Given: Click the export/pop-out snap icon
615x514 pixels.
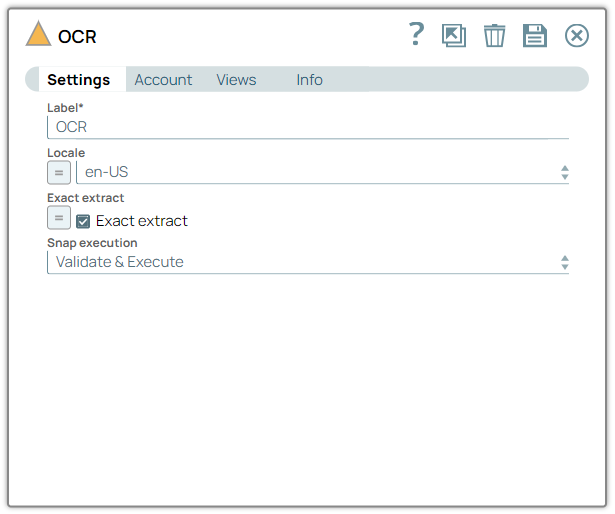Looking at the screenshot, I should point(454,35).
